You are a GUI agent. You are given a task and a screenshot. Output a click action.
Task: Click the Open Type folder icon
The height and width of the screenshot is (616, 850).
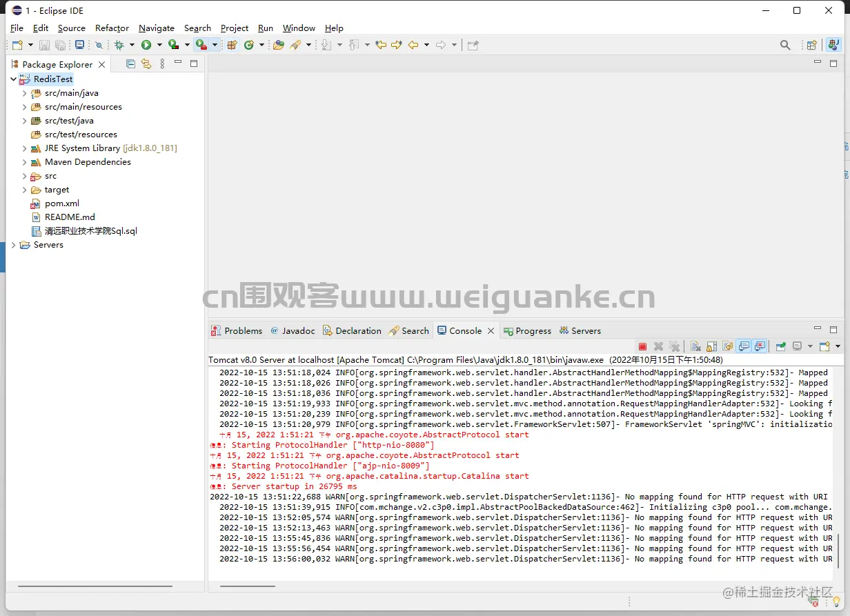coord(279,45)
